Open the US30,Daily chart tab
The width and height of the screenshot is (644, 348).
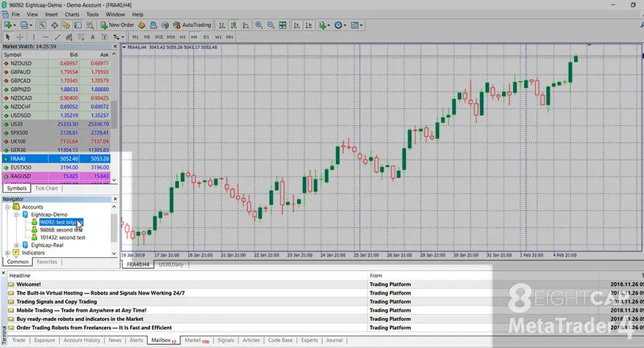point(171,264)
